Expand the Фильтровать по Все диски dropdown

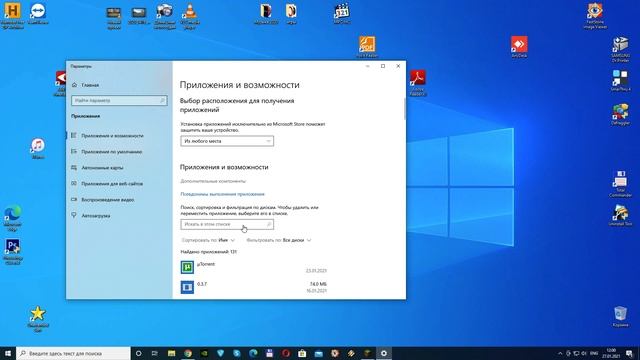pos(279,240)
